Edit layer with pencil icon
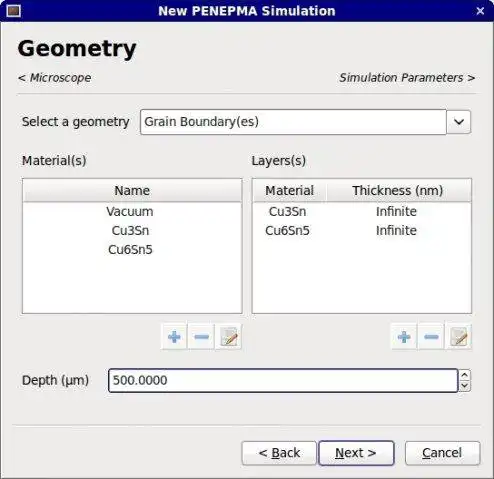 click(459, 337)
